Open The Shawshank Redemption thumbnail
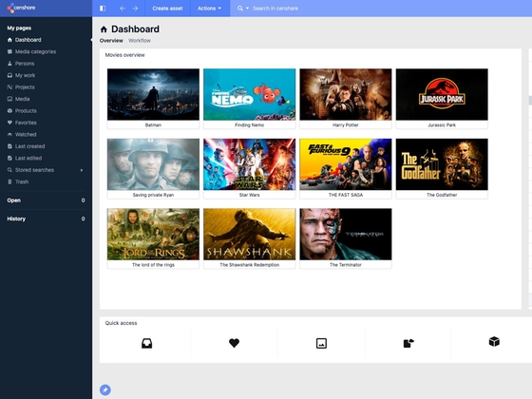This screenshot has width=532, height=399. tap(249, 234)
